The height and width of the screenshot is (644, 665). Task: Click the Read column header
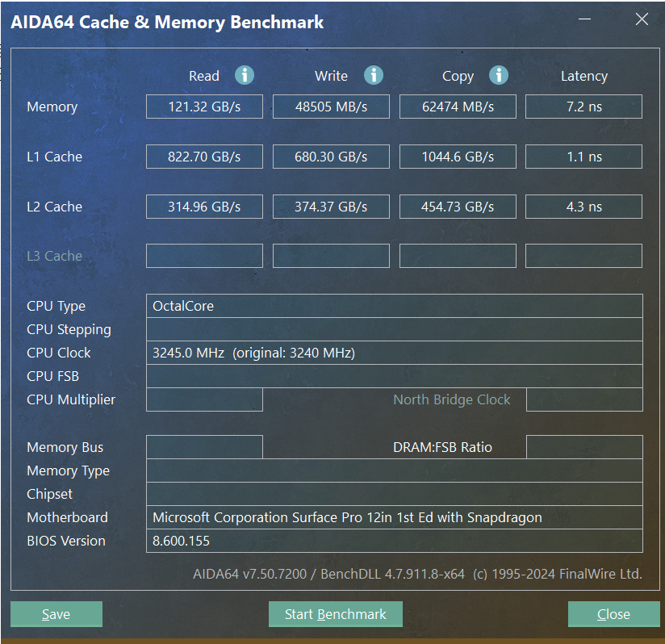click(204, 76)
